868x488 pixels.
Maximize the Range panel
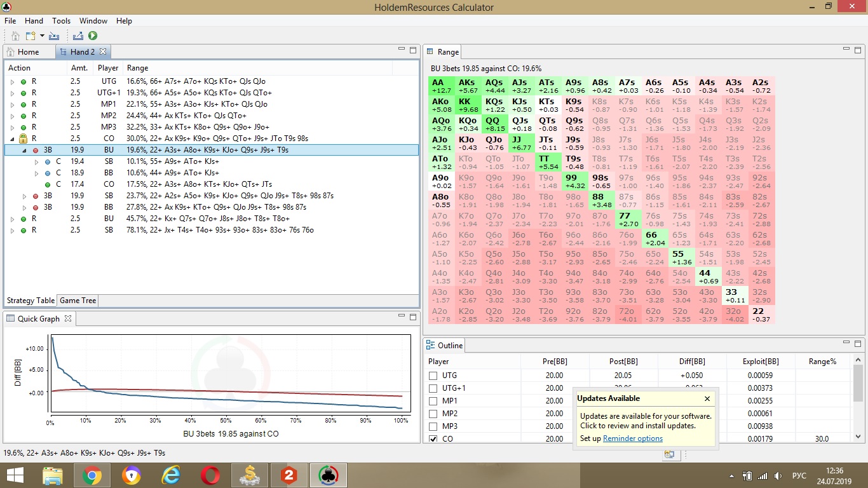tap(858, 50)
